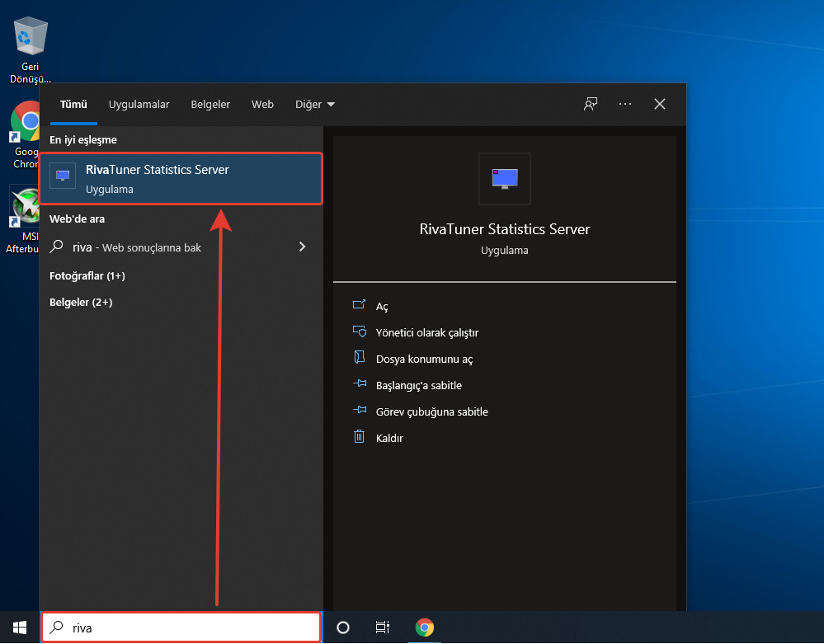Expand the riva web results arrow

(302, 247)
